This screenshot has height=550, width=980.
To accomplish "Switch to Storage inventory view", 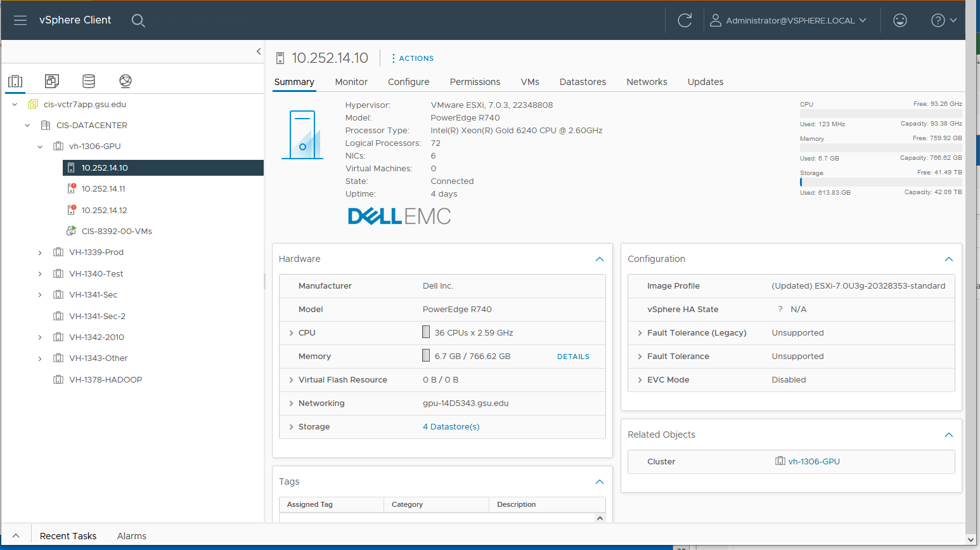I will [x=89, y=81].
